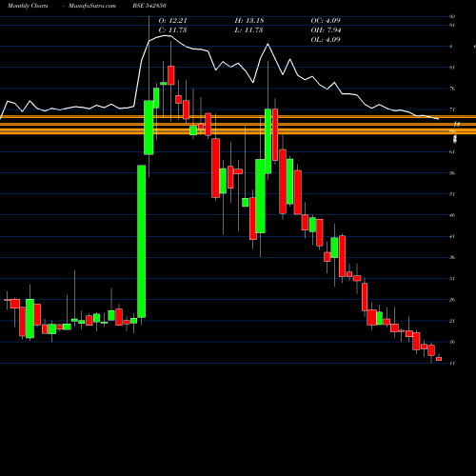Click the high value 'H: 13.18'
This screenshot has height=476, width=476.
click(249, 21)
